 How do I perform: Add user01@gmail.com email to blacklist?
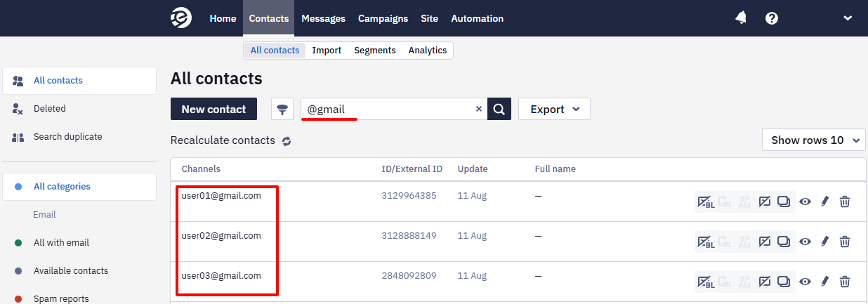point(706,202)
